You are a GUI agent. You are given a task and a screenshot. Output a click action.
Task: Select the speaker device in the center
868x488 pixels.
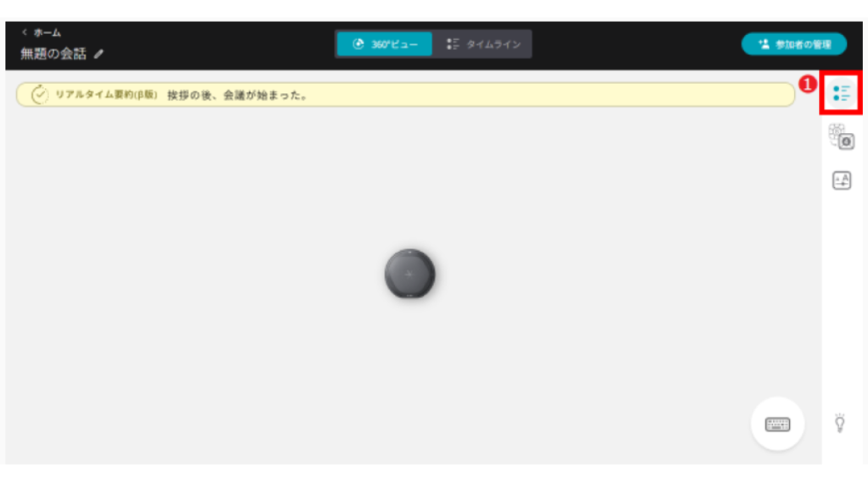point(410,274)
